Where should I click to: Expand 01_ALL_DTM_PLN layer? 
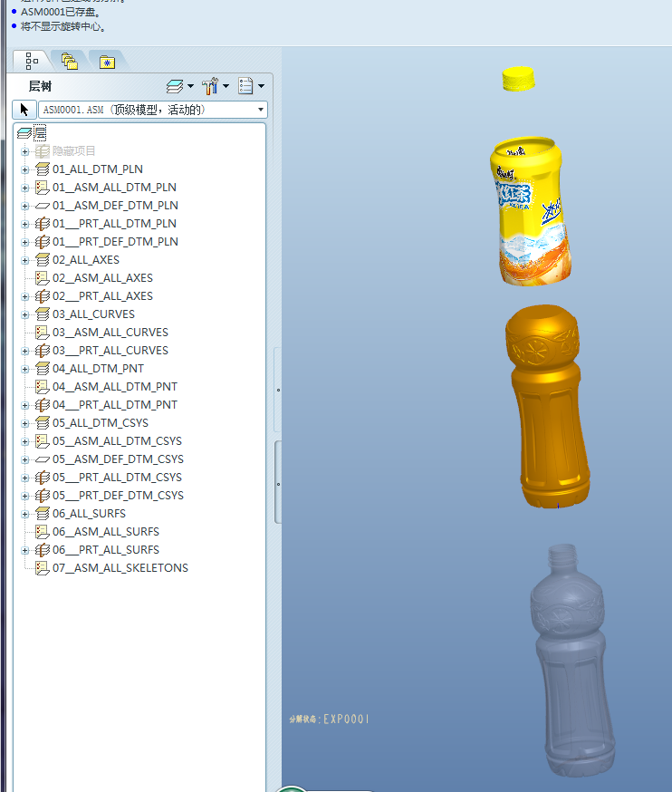pyautogui.click(x=24, y=169)
